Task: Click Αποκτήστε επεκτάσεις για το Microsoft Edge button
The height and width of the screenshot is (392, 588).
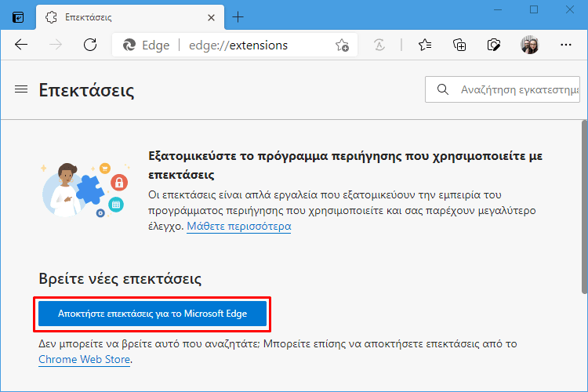Action: [152, 314]
